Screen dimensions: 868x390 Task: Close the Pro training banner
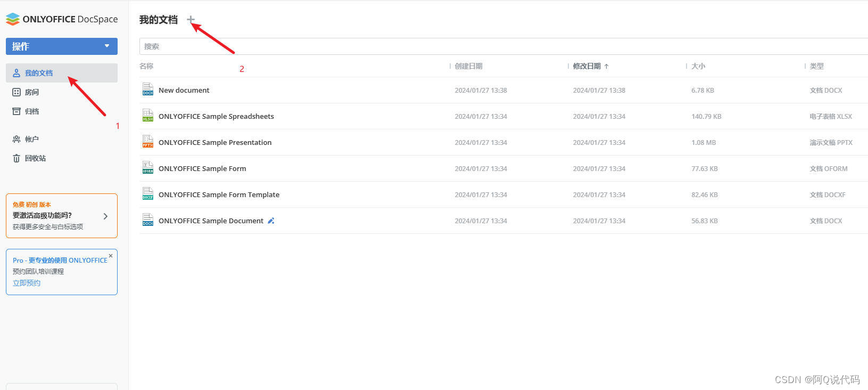click(111, 256)
